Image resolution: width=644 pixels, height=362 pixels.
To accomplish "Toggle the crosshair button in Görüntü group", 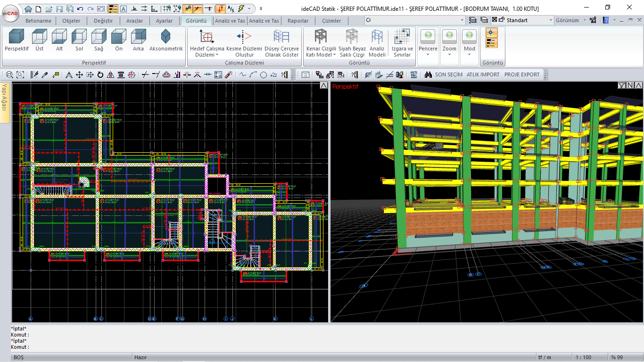I will [492, 33].
